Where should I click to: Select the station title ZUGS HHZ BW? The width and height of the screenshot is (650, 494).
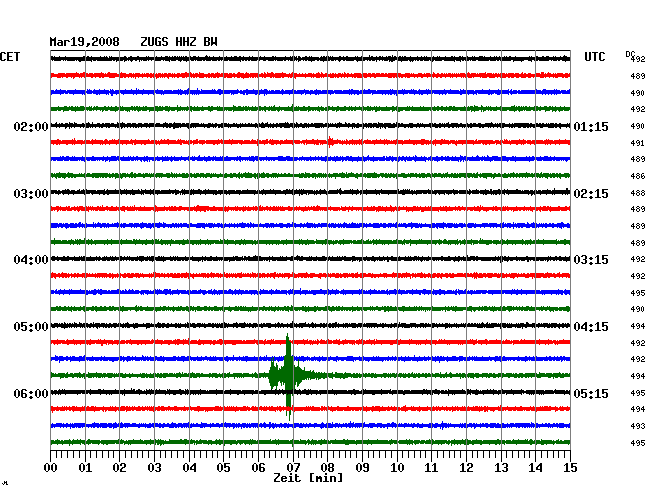(179, 42)
